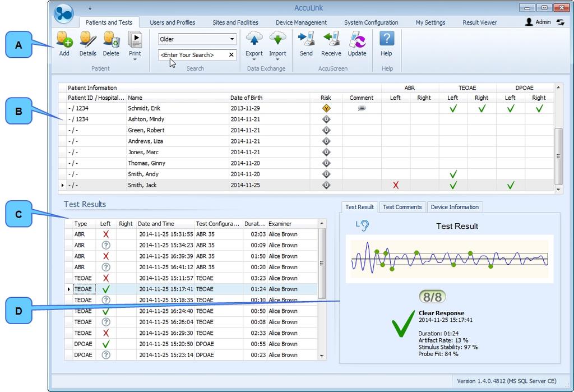Click the Admin user icon

pyautogui.click(x=529, y=22)
